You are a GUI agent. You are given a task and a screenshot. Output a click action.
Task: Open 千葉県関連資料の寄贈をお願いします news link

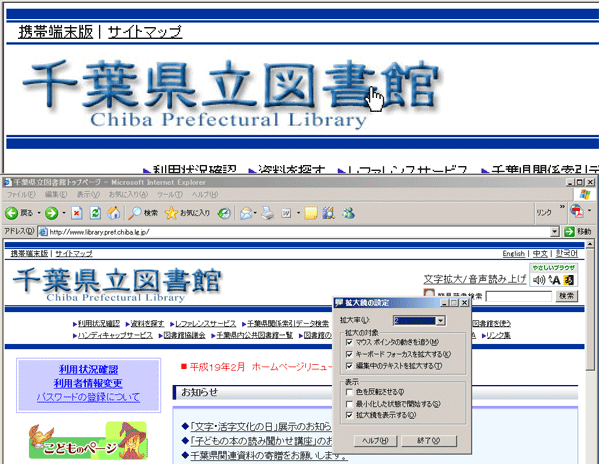click(x=269, y=455)
